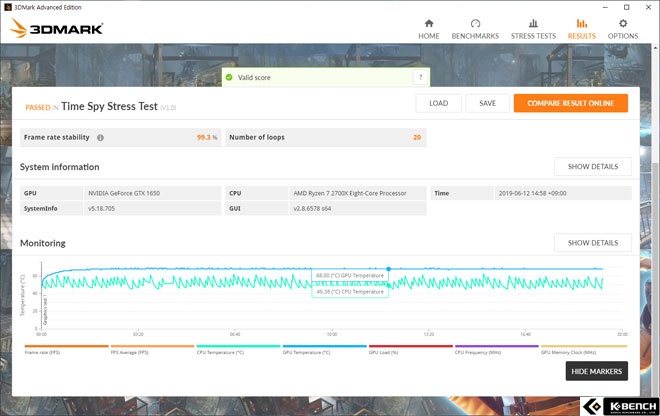Show details for System information

pos(593,166)
